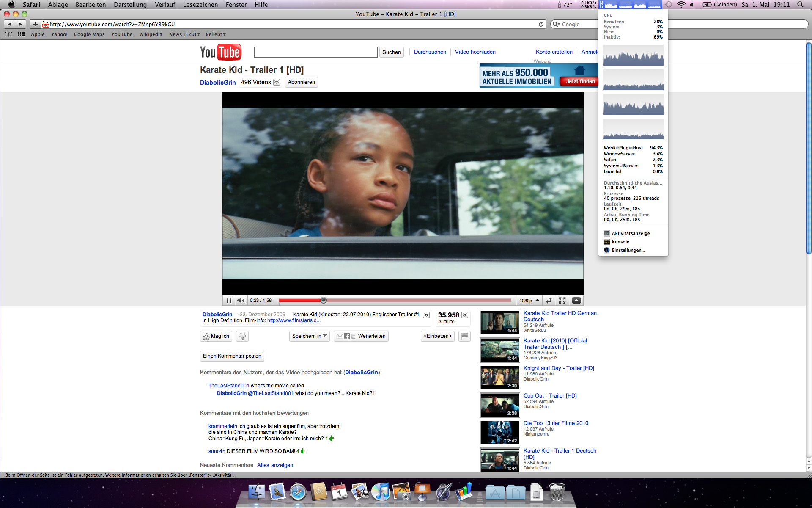Seek using the video progress scrubber handle
812x508 pixels.
pyautogui.click(x=324, y=300)
